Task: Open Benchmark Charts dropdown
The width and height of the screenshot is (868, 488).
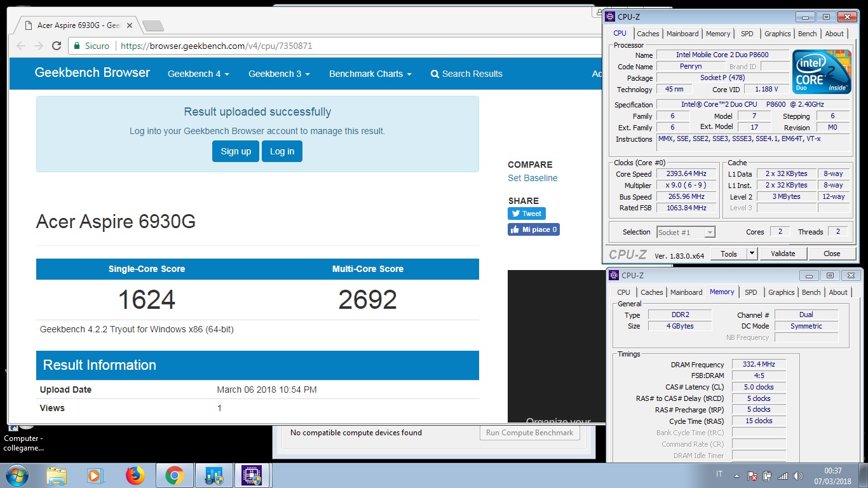Action: (x=370, y=74)
